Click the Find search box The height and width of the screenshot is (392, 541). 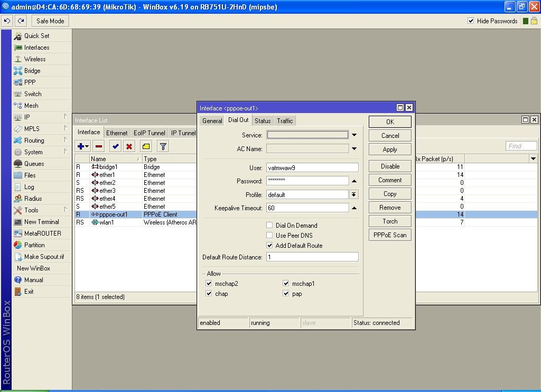pos(521,146)
